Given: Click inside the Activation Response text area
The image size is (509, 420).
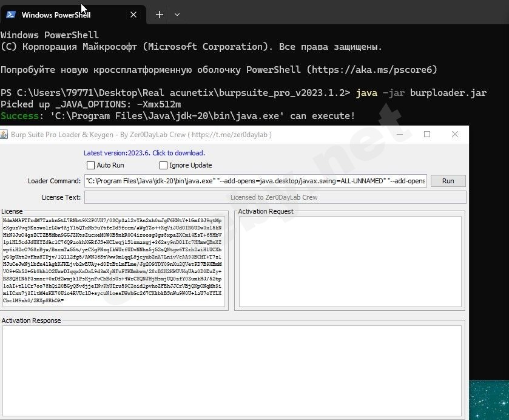Looking at the screenshot, I should (232, 371).
